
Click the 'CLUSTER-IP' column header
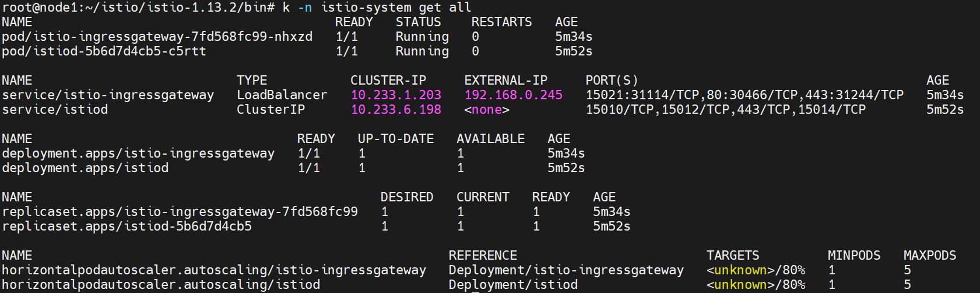coord(388,81)
